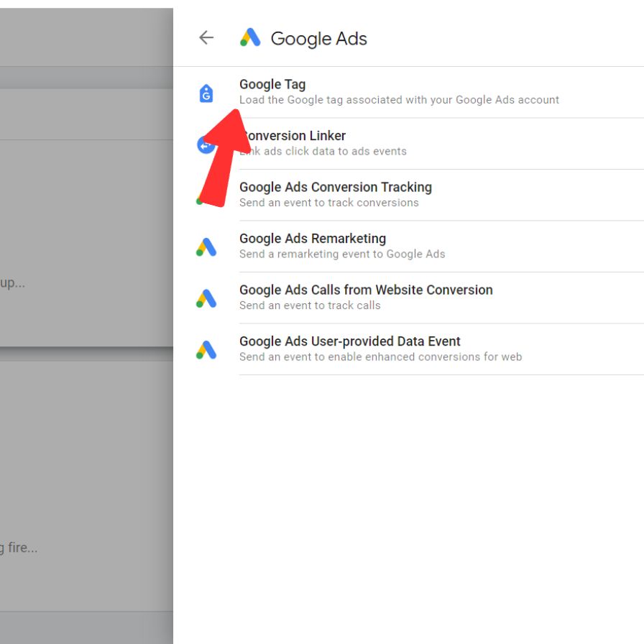Click 'Send an event to enable enhanced conversions'
Image resolution: width=644 pixels, height=644 pixels.
[x=380, y=356]
